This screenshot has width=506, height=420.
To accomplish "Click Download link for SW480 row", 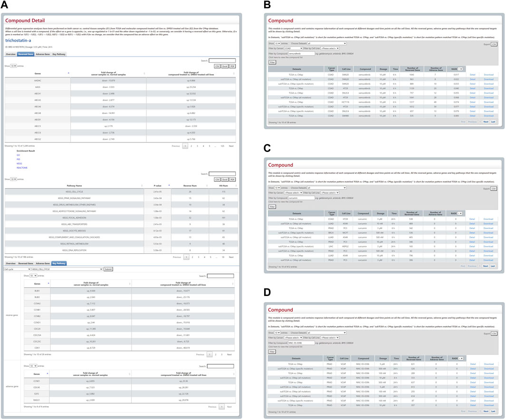I will pos(488,116).
